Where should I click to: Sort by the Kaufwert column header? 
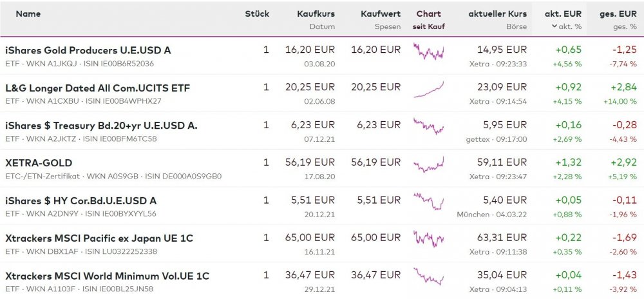[x=381, y=14]
